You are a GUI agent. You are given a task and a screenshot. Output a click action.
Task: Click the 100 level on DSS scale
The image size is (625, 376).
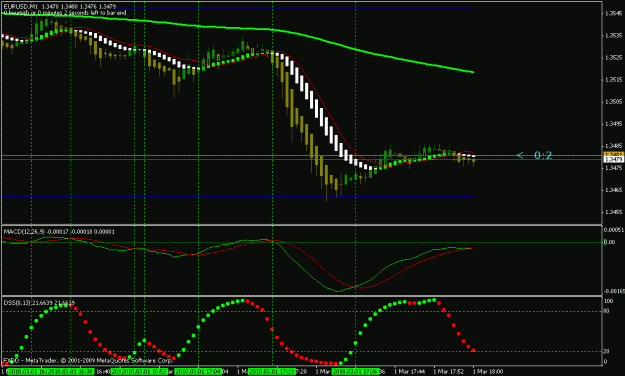coord(609,301)
